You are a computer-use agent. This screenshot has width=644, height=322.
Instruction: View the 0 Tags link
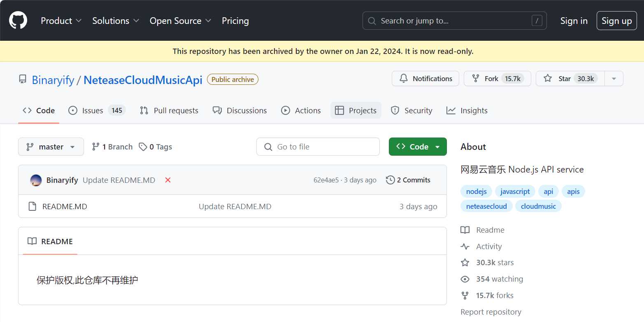(x=156, y=147)
